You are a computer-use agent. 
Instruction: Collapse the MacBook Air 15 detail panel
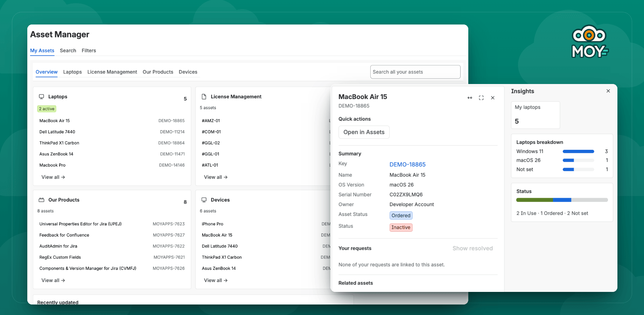(470, 98)
